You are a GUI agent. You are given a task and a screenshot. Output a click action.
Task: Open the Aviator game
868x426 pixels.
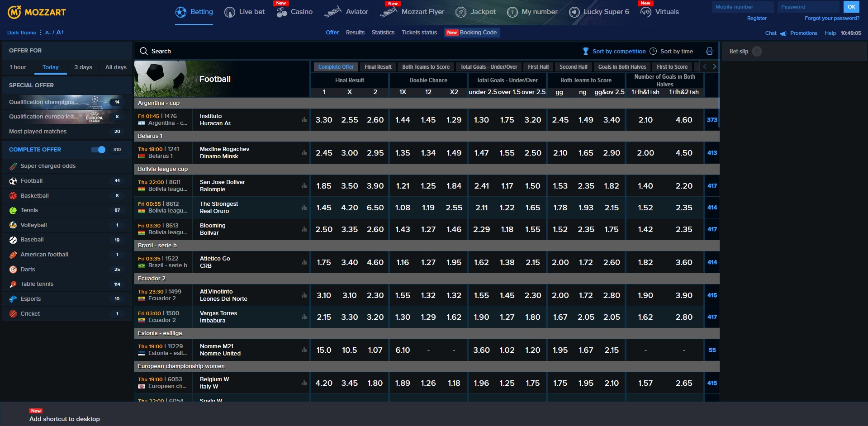tap(346, 12)
